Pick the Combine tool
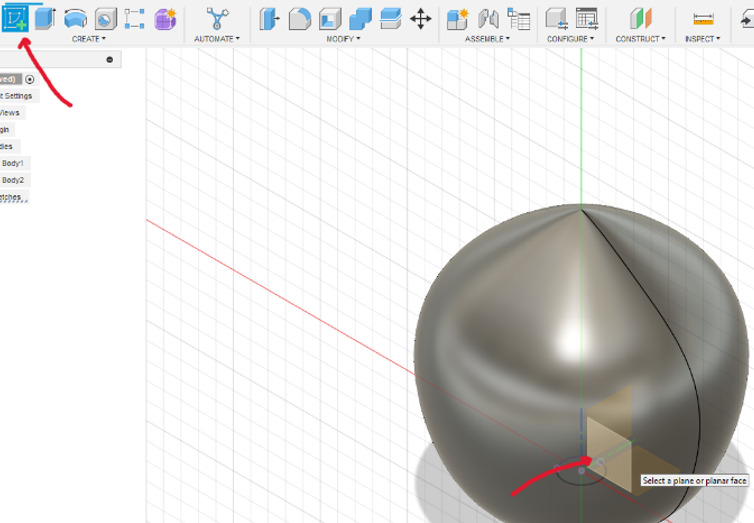This screenshot has height=523, width=754. tap(360, 19)
